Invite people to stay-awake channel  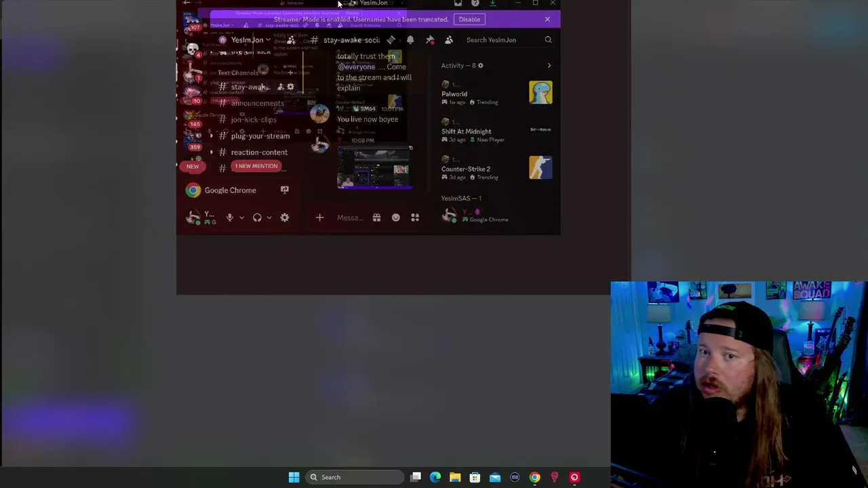point(281,87)
